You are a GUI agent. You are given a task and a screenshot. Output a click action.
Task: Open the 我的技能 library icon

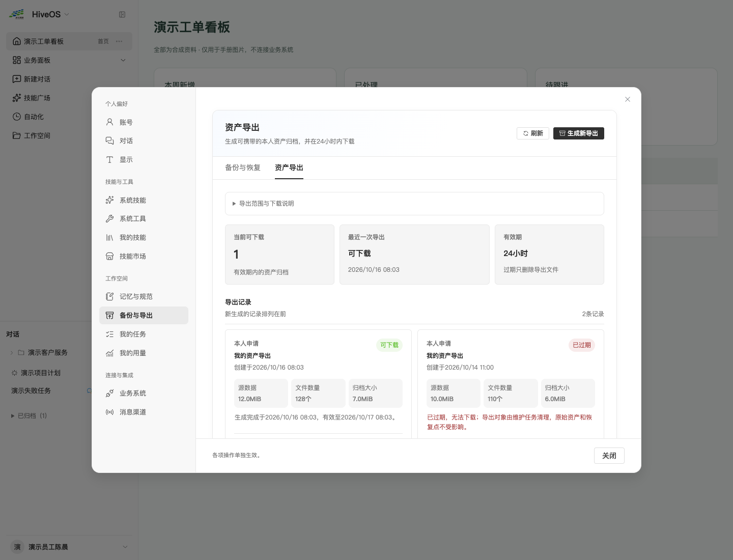(109, 238)
